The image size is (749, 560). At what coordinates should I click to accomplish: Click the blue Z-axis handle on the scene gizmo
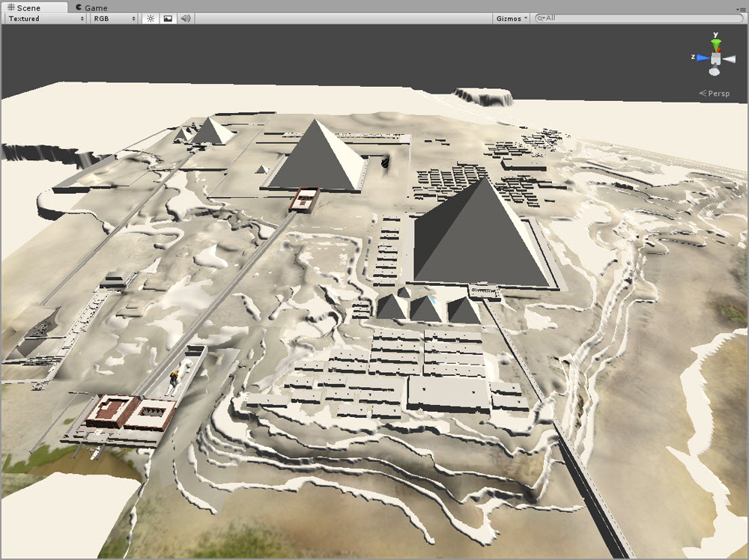(703, 57)
